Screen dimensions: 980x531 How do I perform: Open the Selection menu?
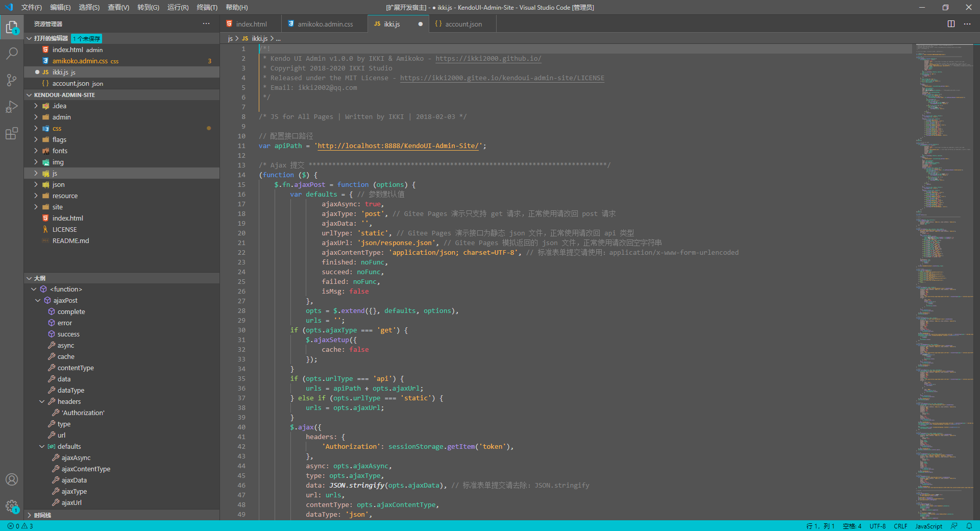coord(89,7)
